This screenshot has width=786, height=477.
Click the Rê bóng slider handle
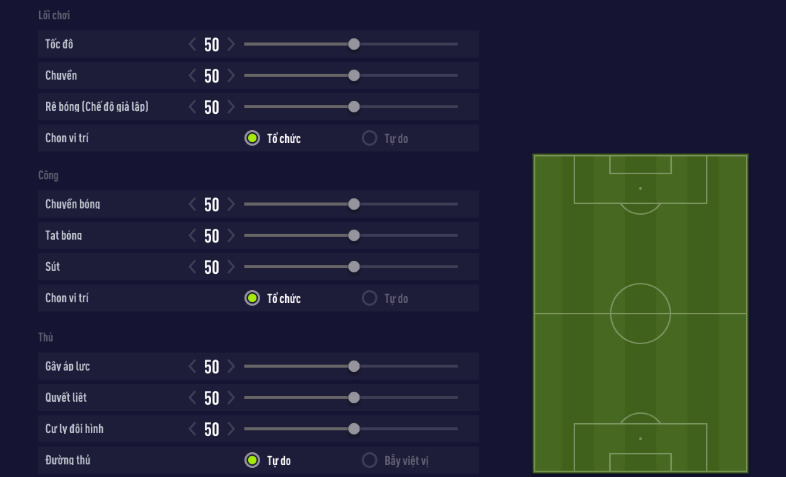(354, 107)
